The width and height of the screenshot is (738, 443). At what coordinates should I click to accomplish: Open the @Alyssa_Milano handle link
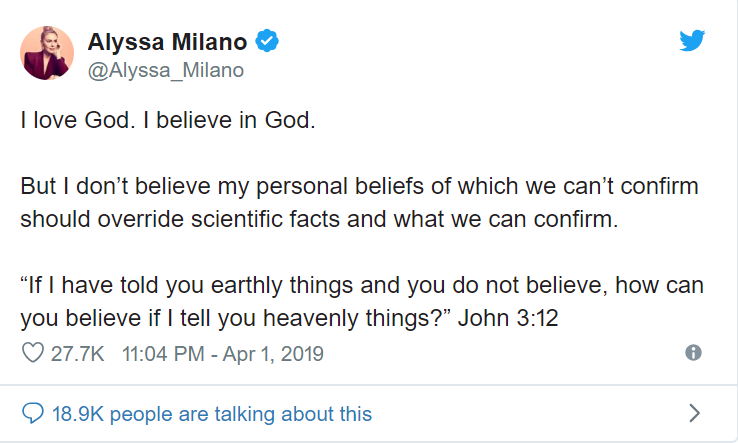pos(166,70)
